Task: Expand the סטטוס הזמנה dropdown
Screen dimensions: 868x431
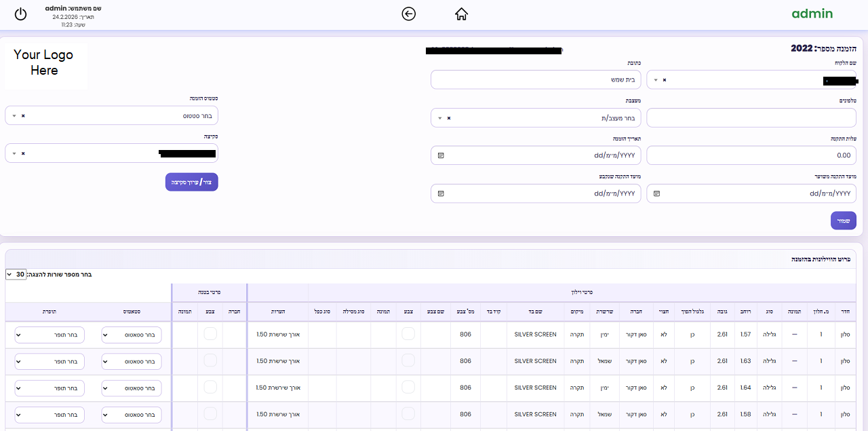Action: [x=14, y=115]
